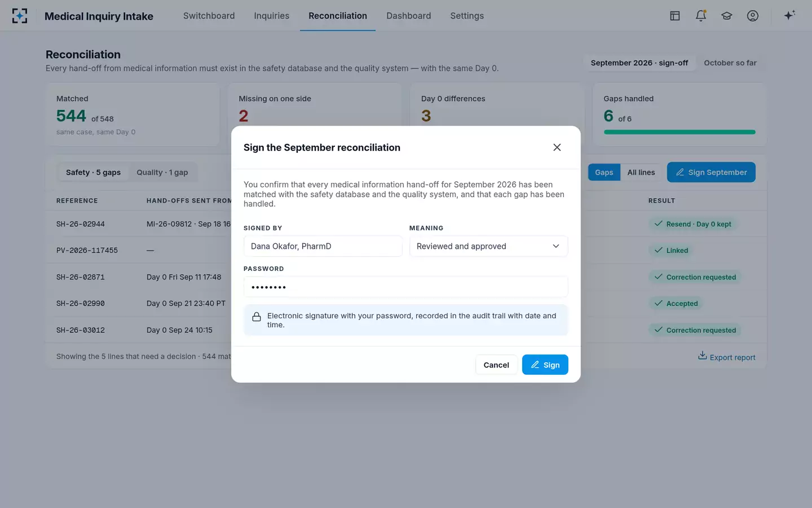812x508 pixels.
Task: Go to the Inquiries tab
Action: [x=272, y=16]
